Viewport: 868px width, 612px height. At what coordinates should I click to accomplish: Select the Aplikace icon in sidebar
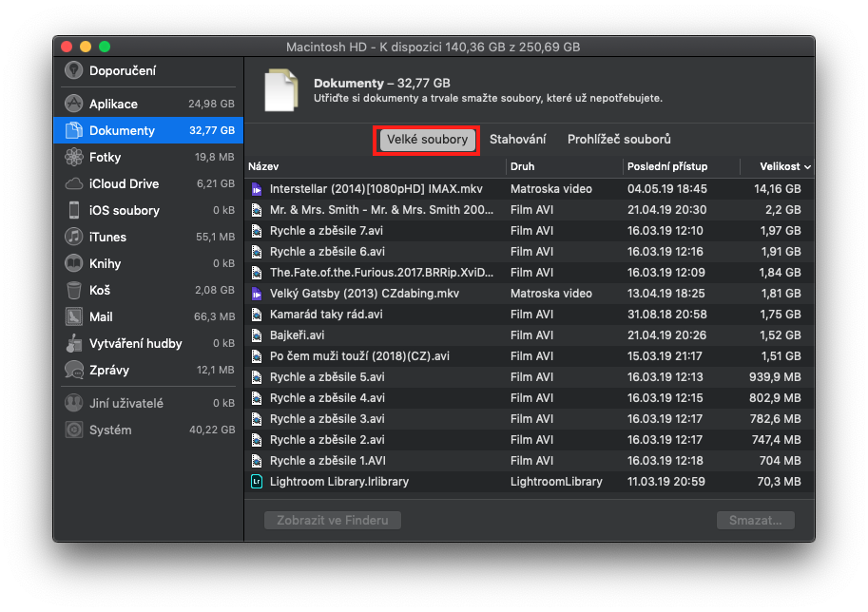pos(73,104)
